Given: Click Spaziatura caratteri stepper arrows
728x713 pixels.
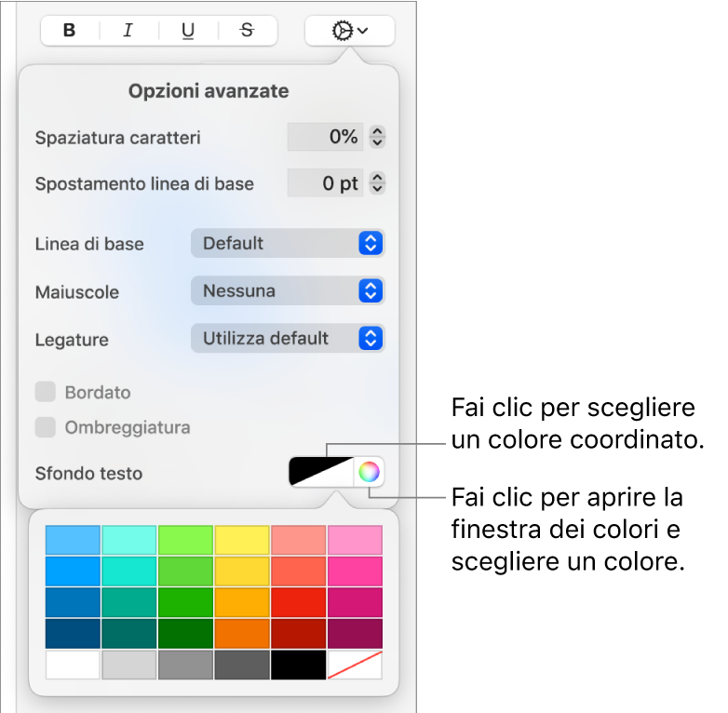Looking at the screenshot, I should point(377,137).
